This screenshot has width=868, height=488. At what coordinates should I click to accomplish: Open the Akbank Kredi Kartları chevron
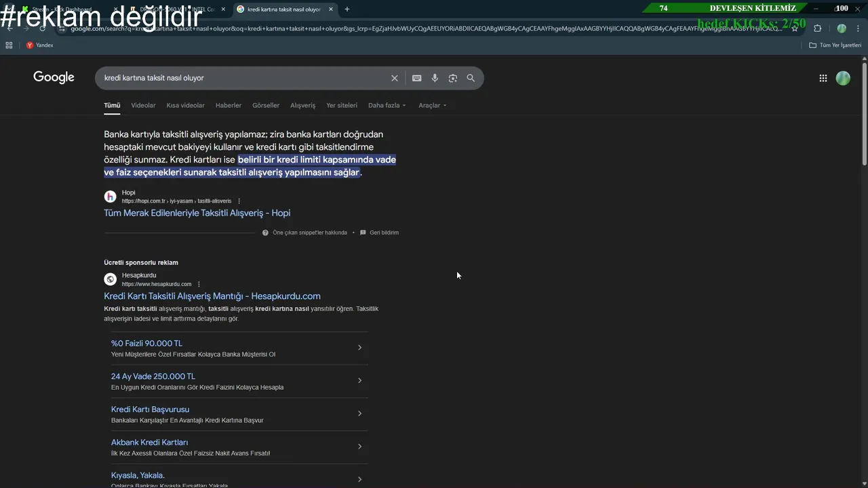(359, 447)
